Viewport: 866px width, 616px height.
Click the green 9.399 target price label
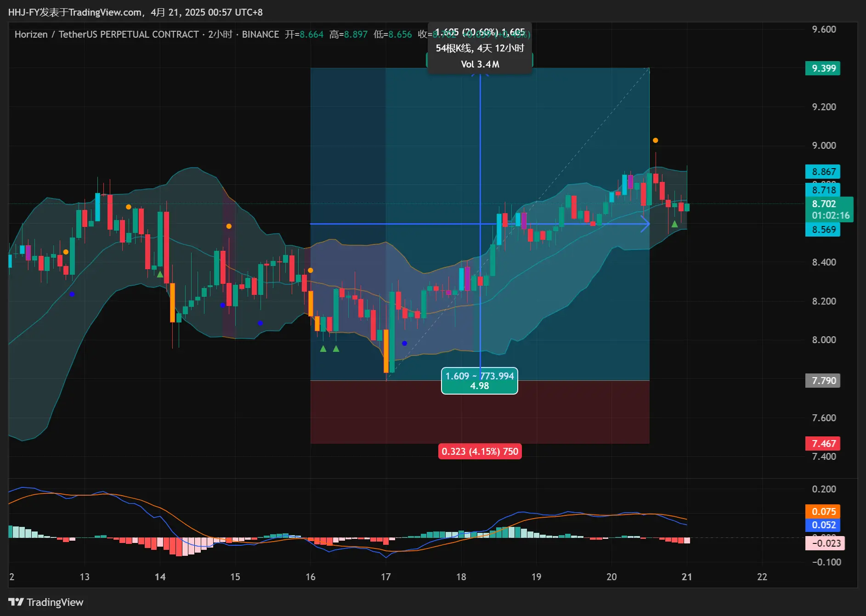click(x=823, y=68)
